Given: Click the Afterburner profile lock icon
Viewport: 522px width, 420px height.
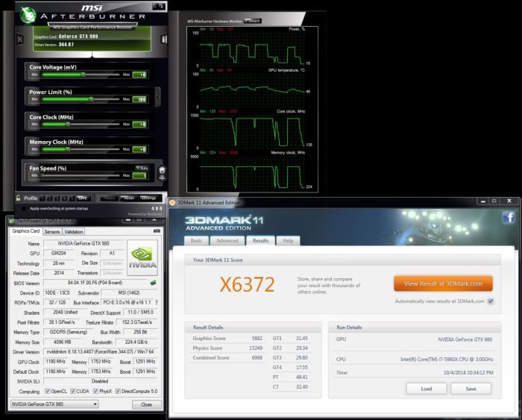Looking at the screenshot, I should point(18,198).
